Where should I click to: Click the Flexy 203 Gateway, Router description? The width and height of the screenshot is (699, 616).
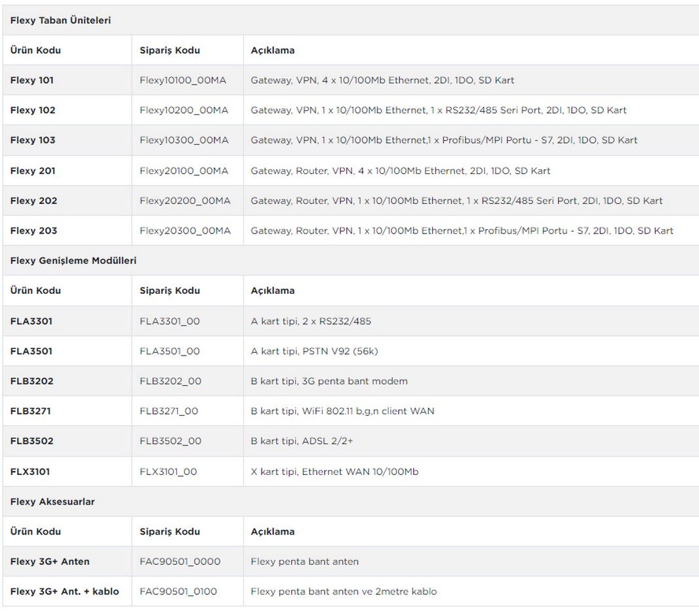[x=462, y=231]
